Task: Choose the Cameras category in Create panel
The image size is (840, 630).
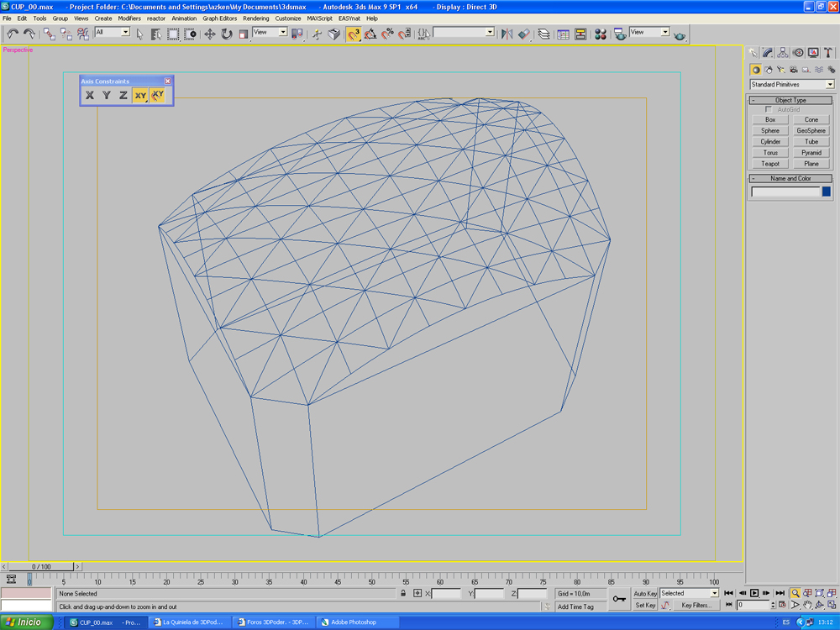Action: point(794,70)
